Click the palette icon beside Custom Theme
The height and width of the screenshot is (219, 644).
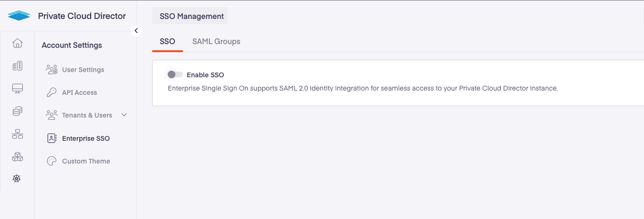52,161
